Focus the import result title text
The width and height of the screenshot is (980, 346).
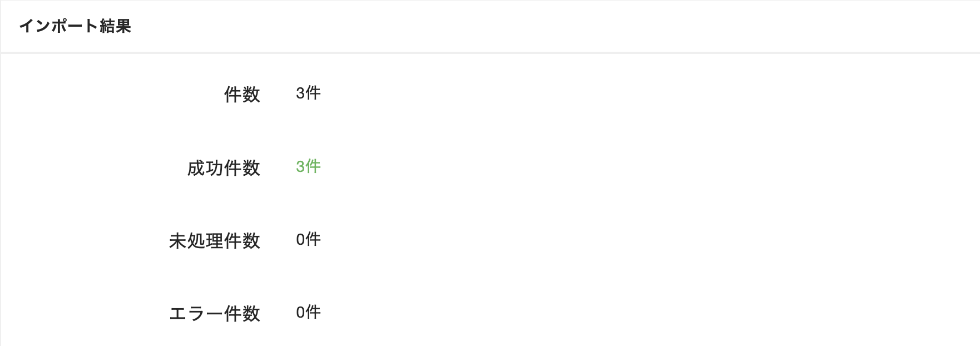75,26
